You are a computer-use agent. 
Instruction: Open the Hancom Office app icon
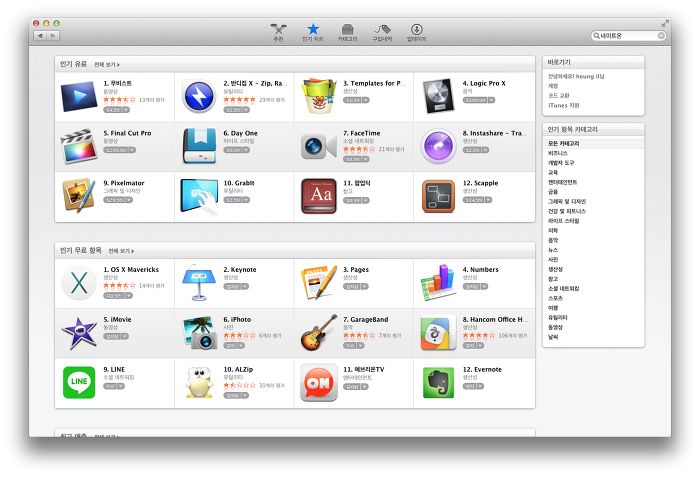click(438, 333)
